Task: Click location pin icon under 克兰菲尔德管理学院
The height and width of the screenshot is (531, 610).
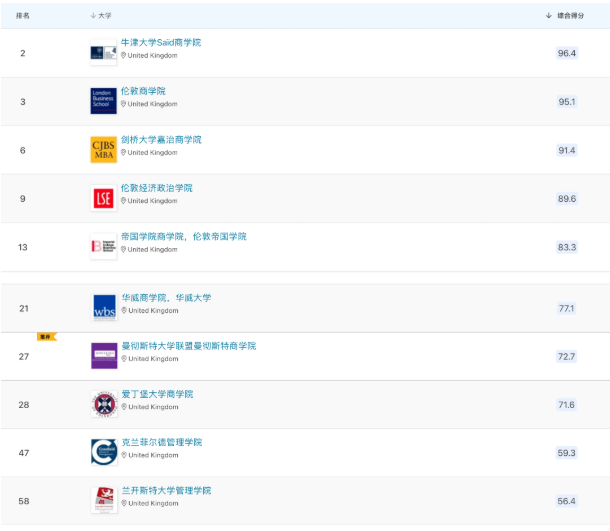Action: [124, 455]
